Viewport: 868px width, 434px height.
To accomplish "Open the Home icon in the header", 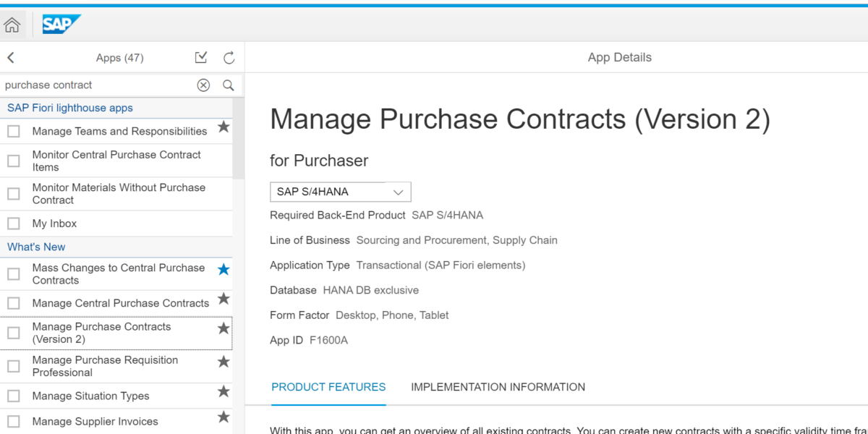I will coord(12,25).
